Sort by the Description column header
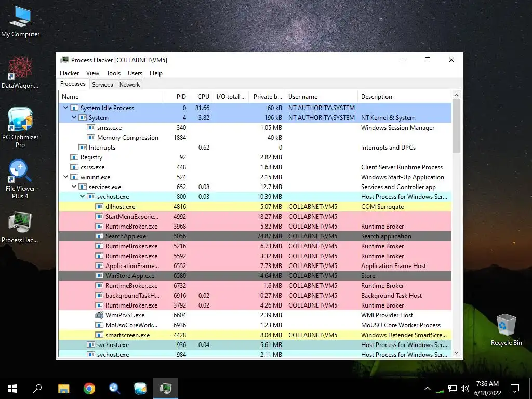Image resolution: width=532 pixels, height=399 pixels. point(404,96)
